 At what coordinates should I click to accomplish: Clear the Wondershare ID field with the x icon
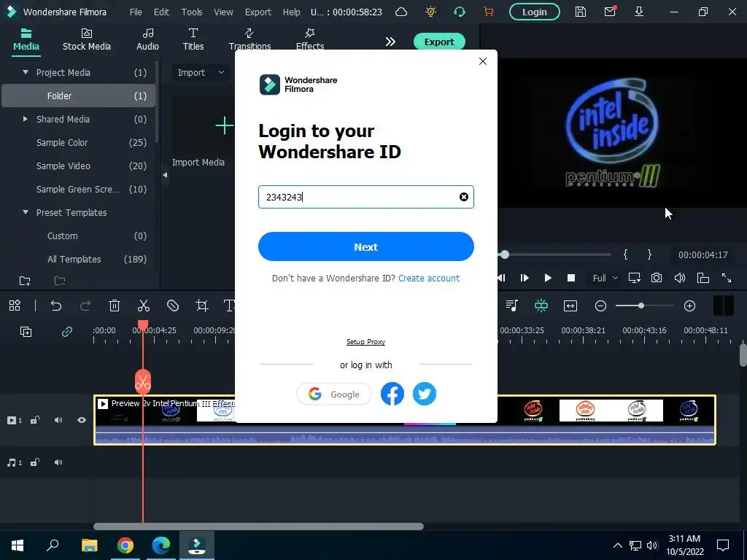(463, 197)
